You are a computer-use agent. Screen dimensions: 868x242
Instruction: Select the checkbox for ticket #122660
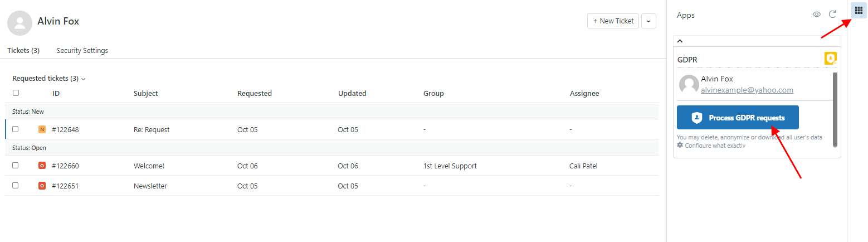pos(16,165)
